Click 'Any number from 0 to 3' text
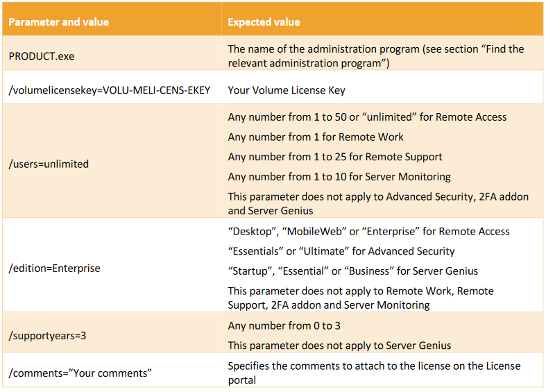This screenshot has height=392, width=546. pos(284,325)
